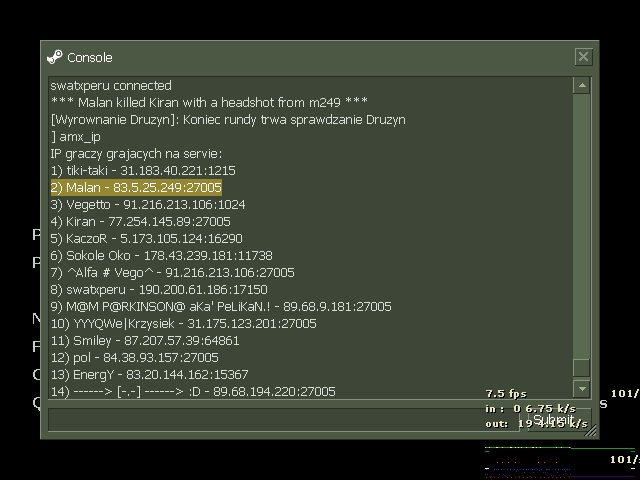The image size is (640, 480).
Task: Click the scroll up arrow in console
Action: coord(581,86)
